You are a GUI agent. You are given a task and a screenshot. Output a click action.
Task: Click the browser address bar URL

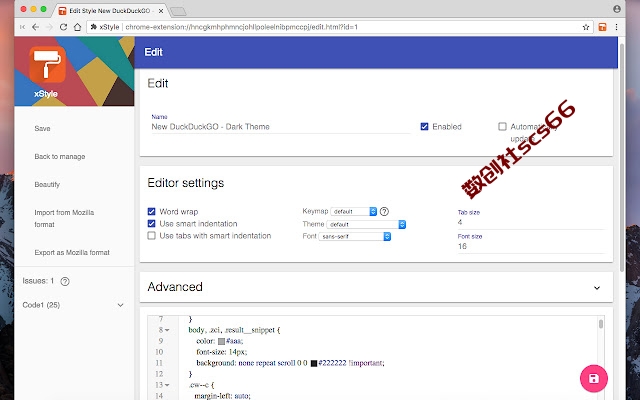point(242,27)
